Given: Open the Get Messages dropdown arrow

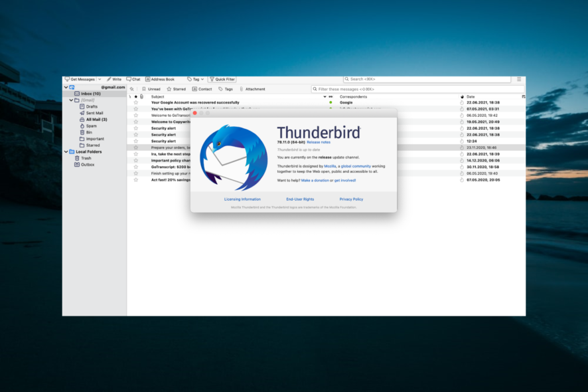Looking at the screenshot, I should pyautogui.click(x=100, y=79).
